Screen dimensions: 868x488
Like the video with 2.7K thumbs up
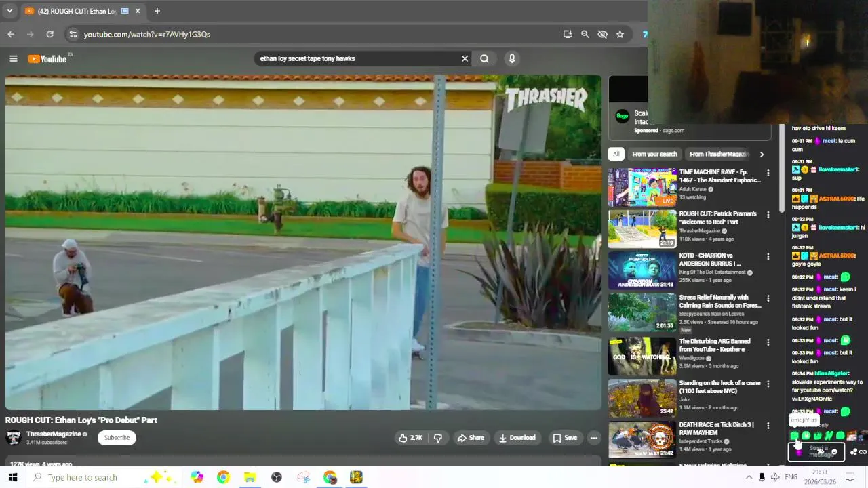[x=411, y=438]
